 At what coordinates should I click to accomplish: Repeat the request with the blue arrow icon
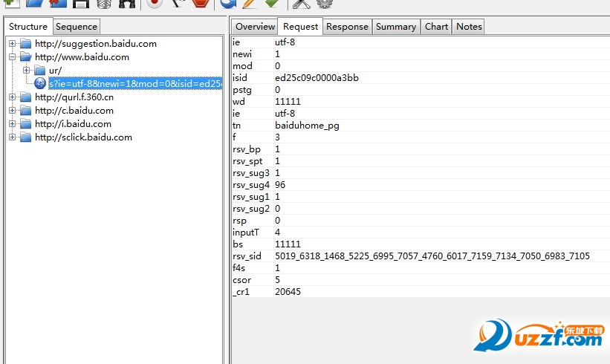coord(228,3)
